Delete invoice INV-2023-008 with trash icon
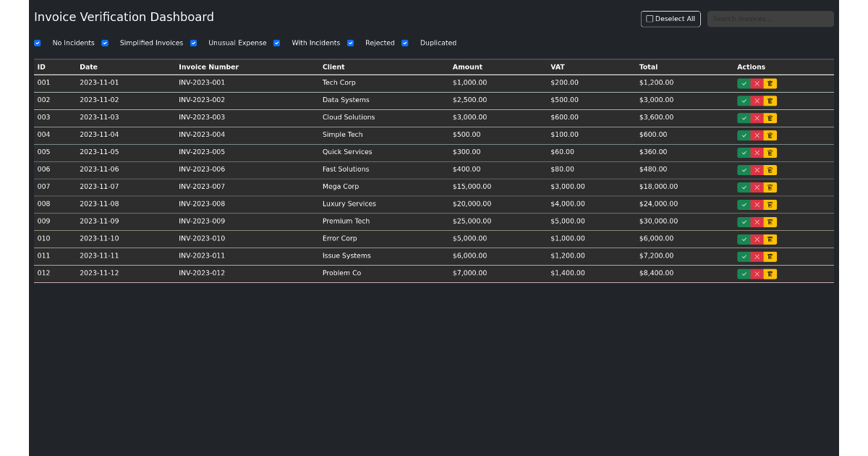This screenshot has height=456, width=868. point(770,205)
